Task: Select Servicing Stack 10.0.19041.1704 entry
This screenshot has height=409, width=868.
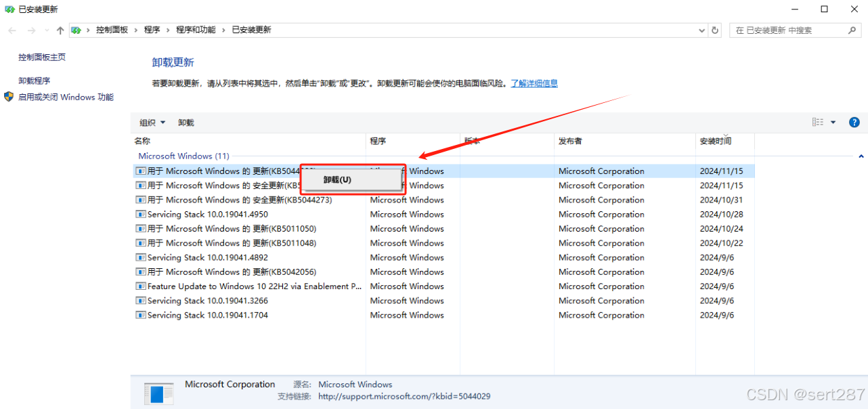Action: point(443,315)
